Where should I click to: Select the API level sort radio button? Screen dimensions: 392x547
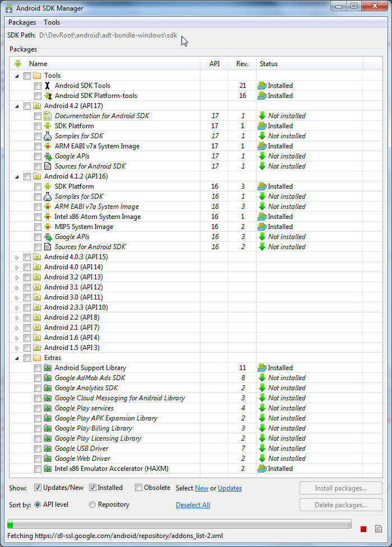[x=38, y=504]
